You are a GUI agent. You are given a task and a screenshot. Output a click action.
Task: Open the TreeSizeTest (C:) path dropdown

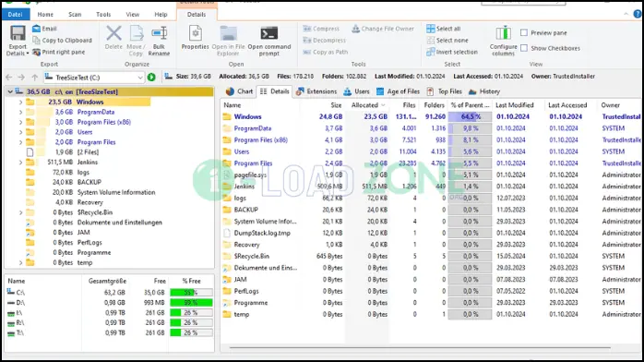(140, 78)
